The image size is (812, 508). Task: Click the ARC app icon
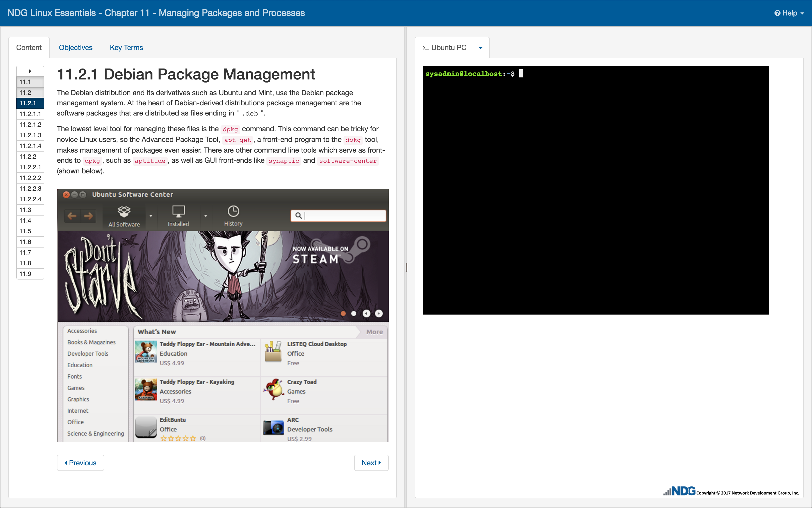[x=273, y=428]
